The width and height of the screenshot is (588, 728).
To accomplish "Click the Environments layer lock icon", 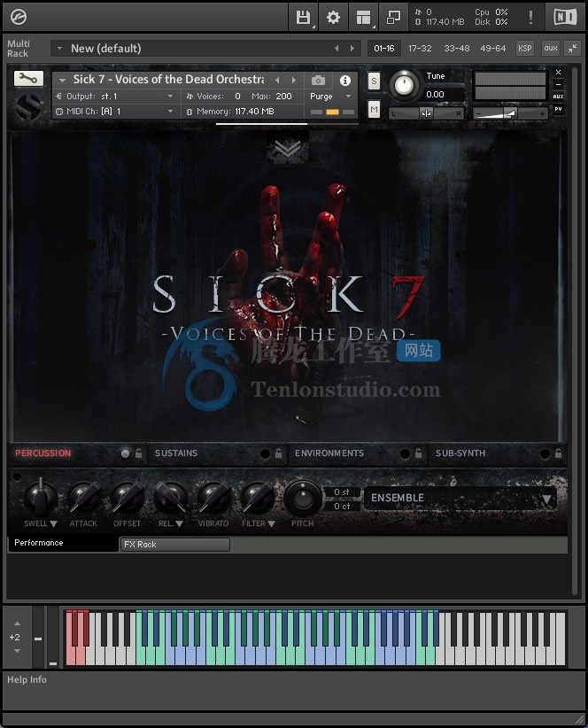I will [418, 453].
